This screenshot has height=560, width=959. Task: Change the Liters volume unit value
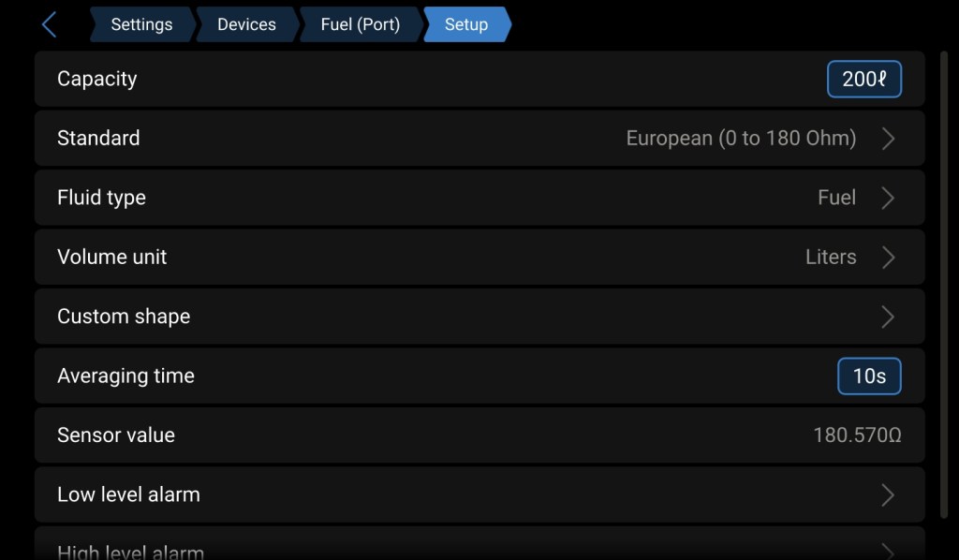coord(831,258)
